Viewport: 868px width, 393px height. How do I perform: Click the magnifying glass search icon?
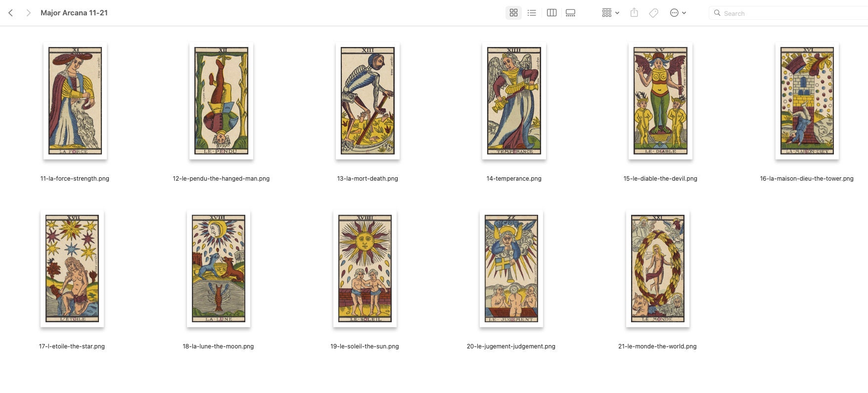point(717,13)
